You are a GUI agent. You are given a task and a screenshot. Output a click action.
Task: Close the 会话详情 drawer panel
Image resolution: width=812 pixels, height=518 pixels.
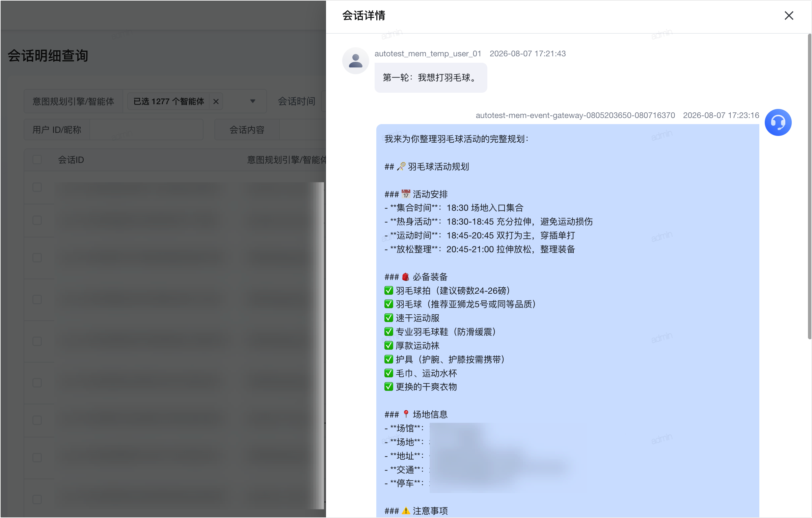(789, 16)
